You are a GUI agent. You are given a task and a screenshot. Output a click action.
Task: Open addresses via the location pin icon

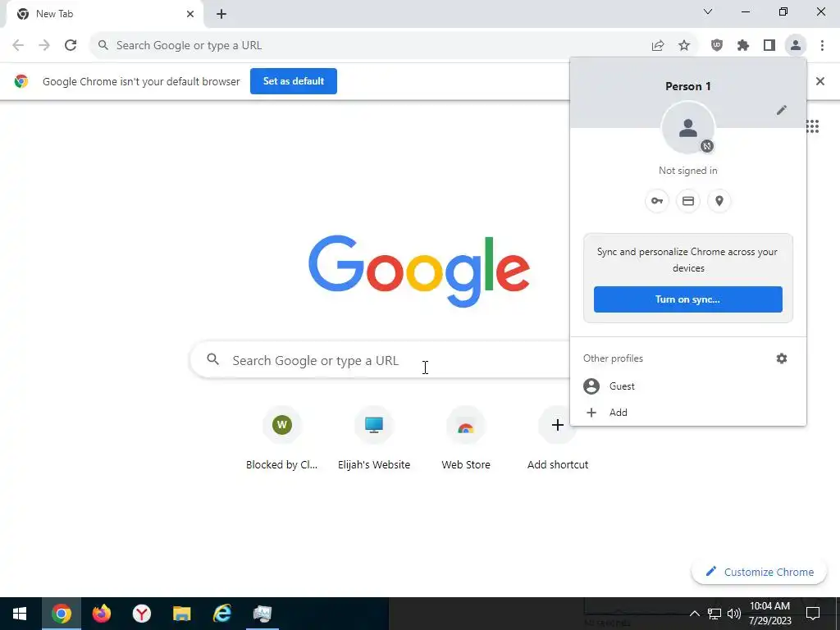[x=719, y=201]
